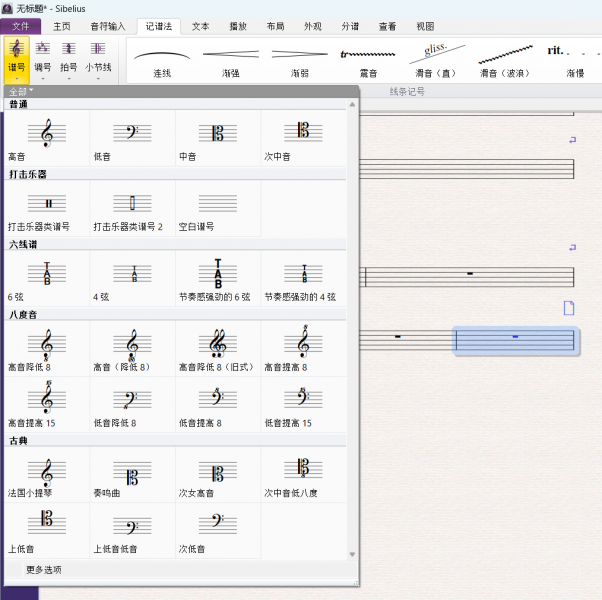Pick the 高音降低 8（旧式）clef
Screen dimensions: 602x600
pyautogui.click(x=218, y=349)
